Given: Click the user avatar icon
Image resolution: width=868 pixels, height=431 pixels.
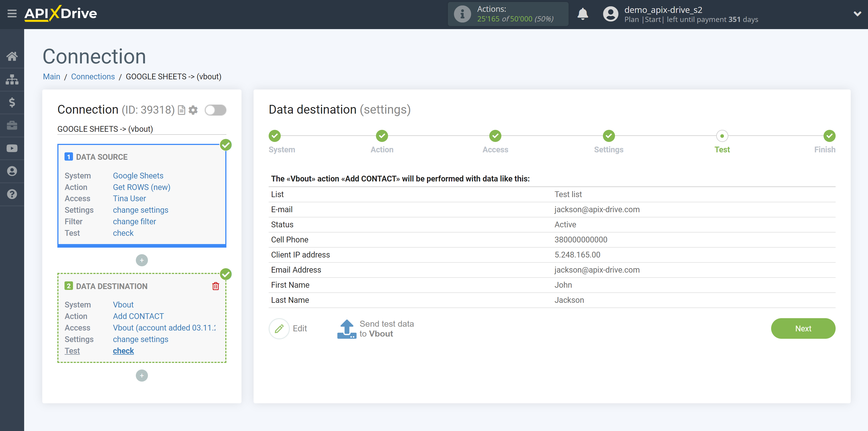Looking at the screenshot, I should tap(610, 14).
